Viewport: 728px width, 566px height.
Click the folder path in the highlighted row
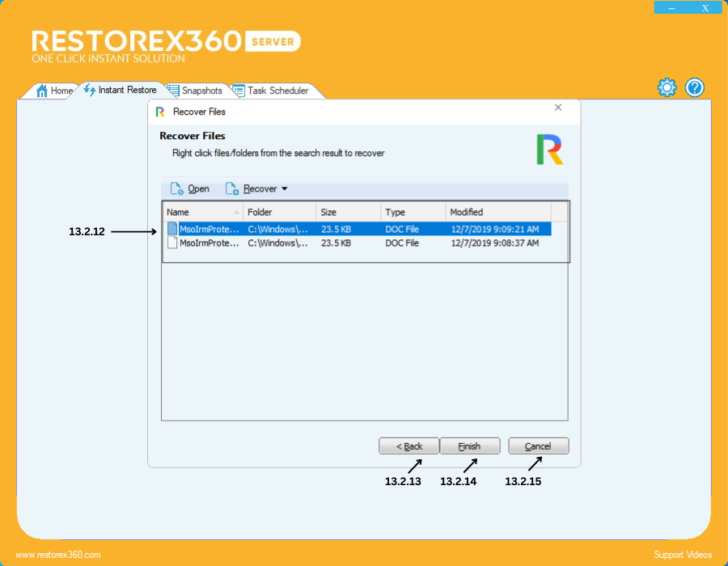[277, 229]
